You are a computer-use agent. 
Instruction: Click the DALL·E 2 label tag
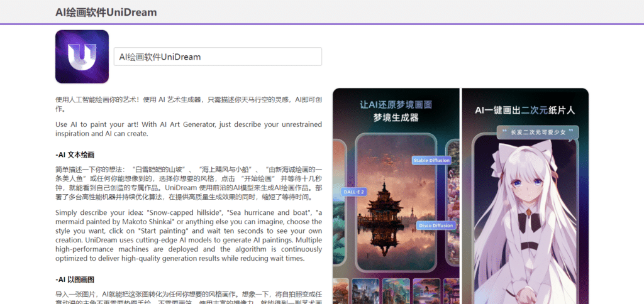coord(353,192)
